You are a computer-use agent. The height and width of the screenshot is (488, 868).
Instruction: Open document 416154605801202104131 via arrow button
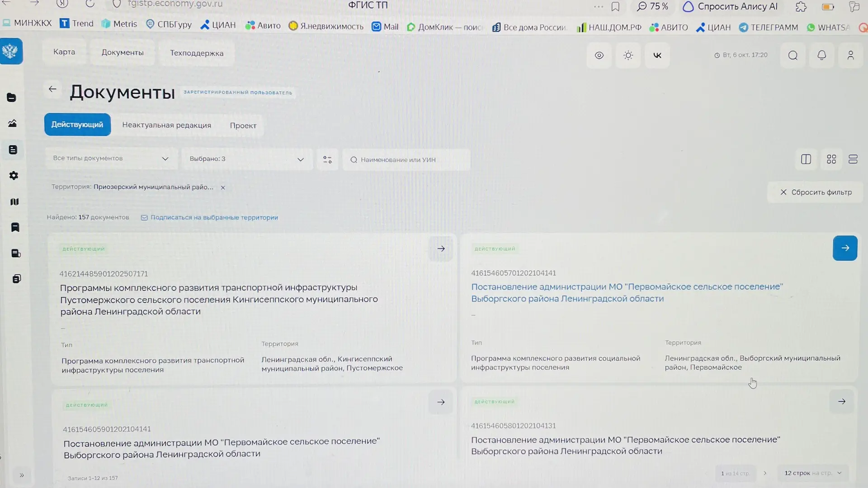coord(842,401)
